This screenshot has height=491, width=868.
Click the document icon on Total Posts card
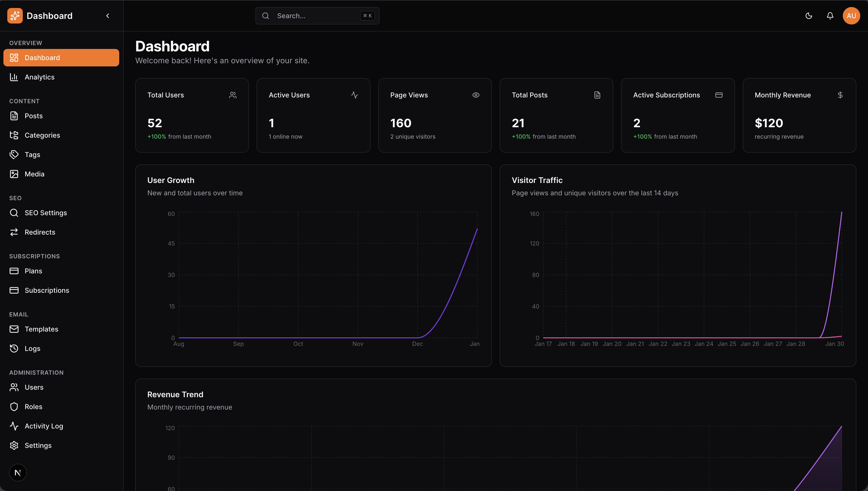click(x=597, y=95)
